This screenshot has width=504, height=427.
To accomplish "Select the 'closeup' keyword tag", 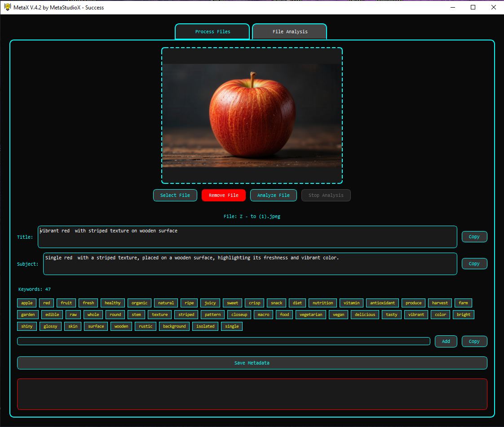I will click(239, 315).
